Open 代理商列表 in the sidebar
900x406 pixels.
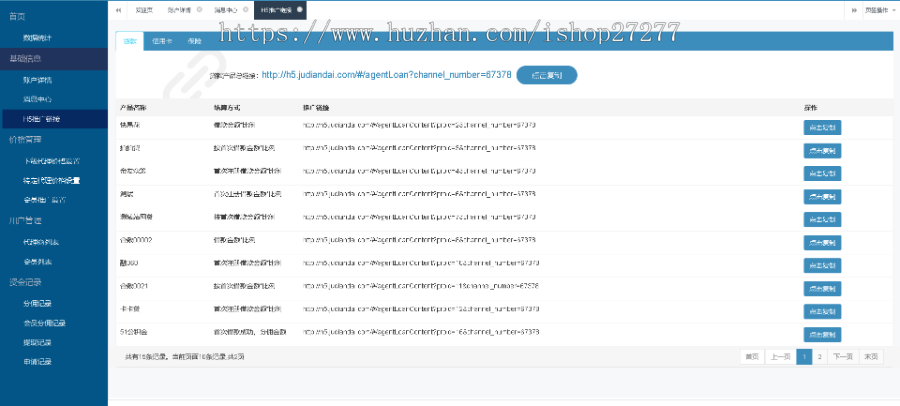click(41, 242)
